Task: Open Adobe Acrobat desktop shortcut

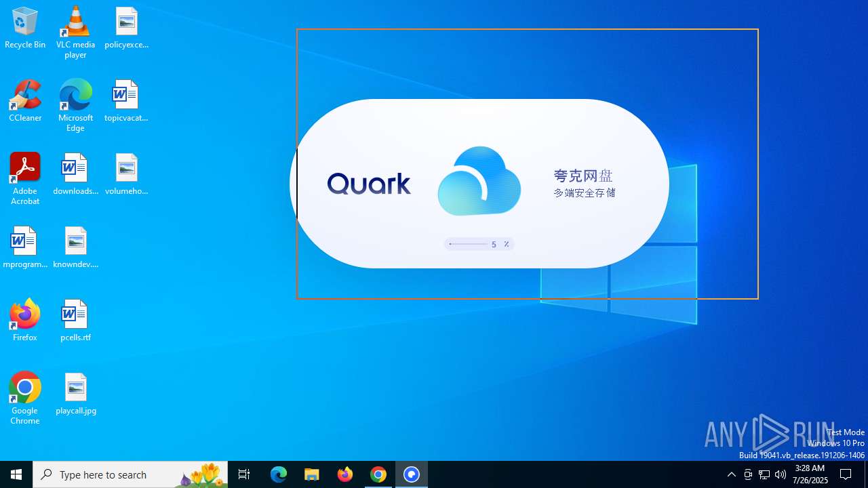Action: pos(25,179)
